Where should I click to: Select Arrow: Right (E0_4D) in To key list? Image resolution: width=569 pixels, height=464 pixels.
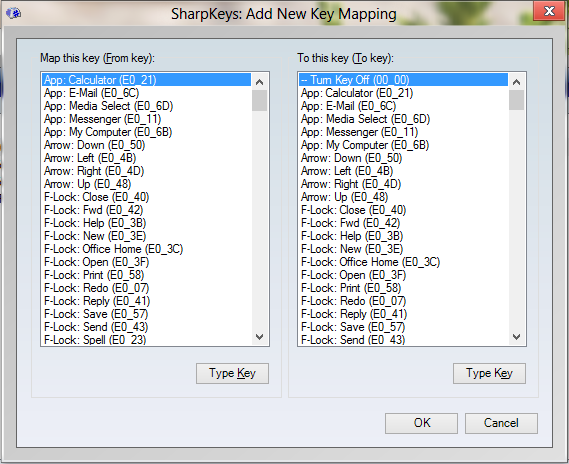tap(404, 184)
